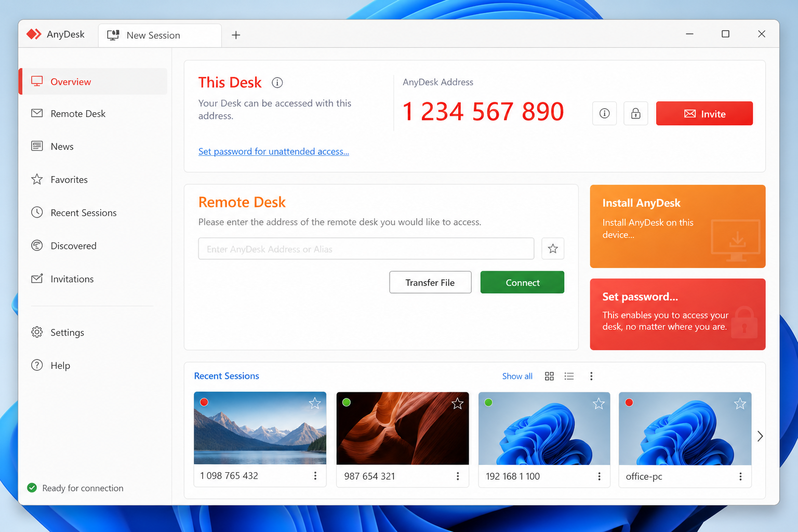Show next recent sessions with right chevron
798x532 pixels.
point(760,436)
